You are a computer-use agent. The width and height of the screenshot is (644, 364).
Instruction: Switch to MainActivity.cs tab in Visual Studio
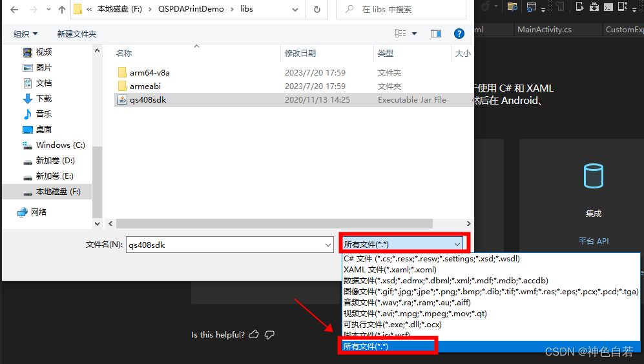point(544,30)
